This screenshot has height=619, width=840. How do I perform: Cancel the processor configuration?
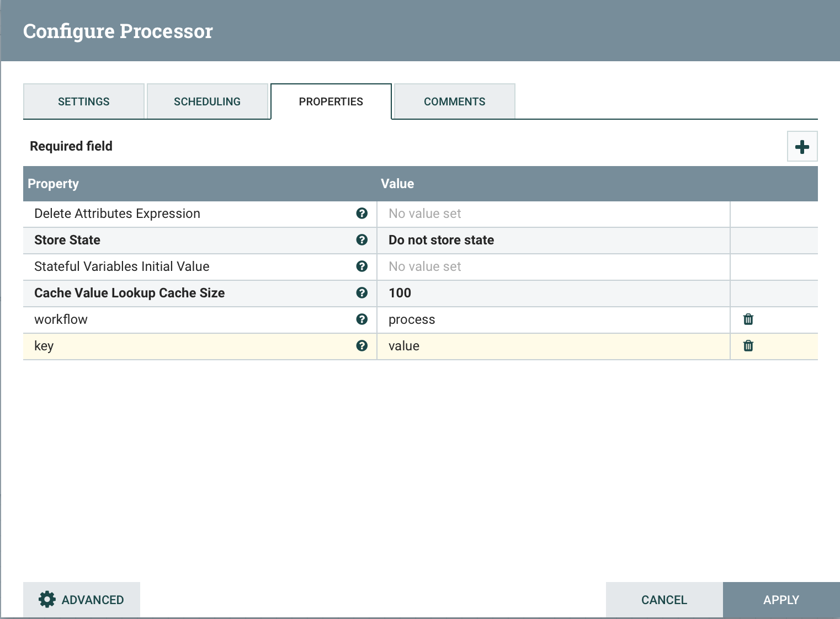point(663,600)
